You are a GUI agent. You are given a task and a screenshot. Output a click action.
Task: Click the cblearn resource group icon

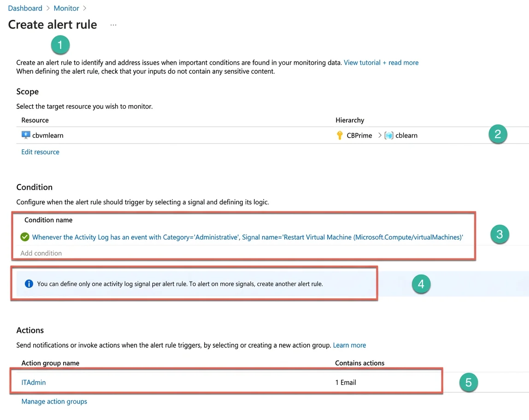tap(389, 135)
